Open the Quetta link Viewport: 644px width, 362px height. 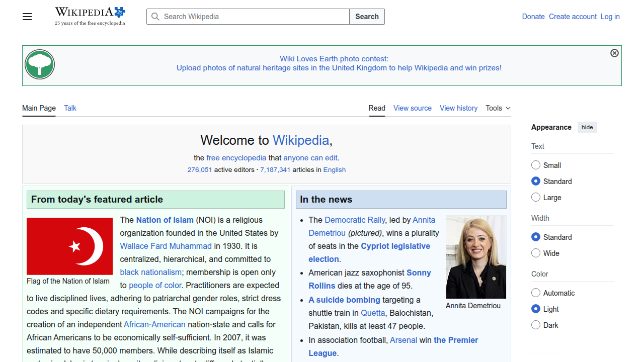373,313
